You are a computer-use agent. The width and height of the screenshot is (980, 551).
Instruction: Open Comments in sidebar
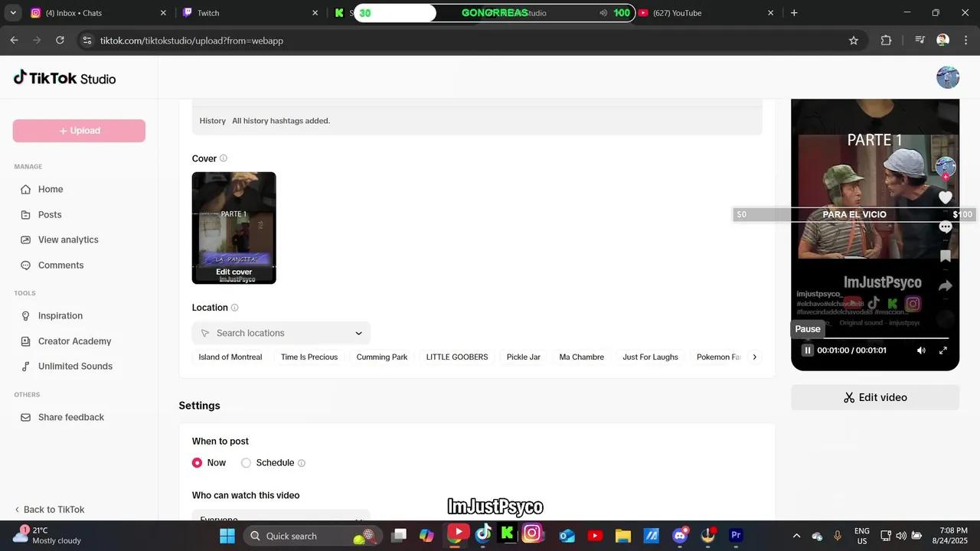pos(60,265)
